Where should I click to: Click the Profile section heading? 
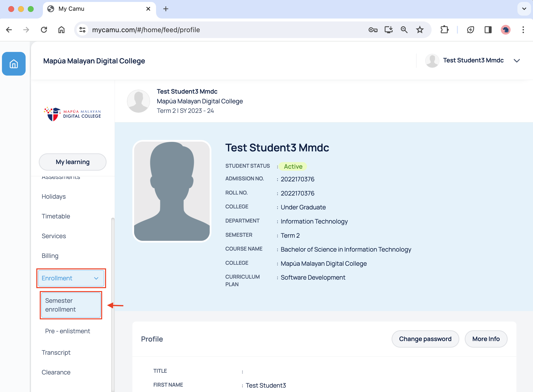coord(152,339)
